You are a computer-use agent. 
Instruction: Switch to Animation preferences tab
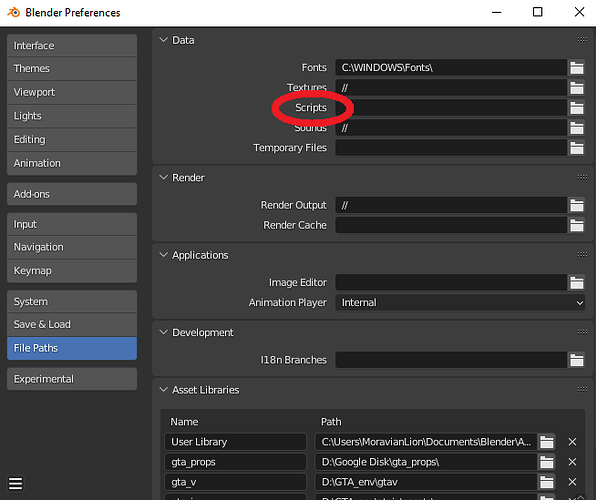pos(72,163)
